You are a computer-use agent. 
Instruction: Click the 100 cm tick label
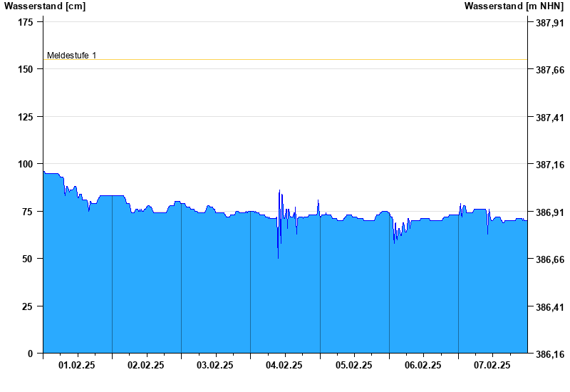25,164
